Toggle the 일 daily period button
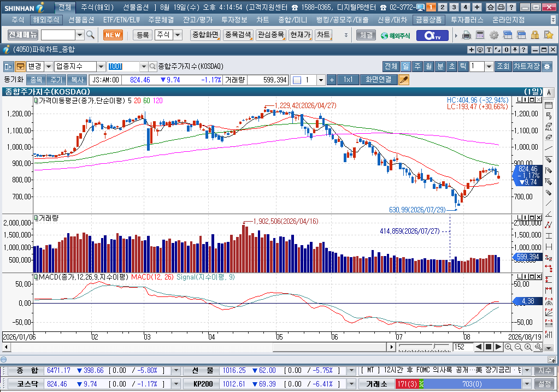Screen dimensions: 559x392 tap(405, 67)
